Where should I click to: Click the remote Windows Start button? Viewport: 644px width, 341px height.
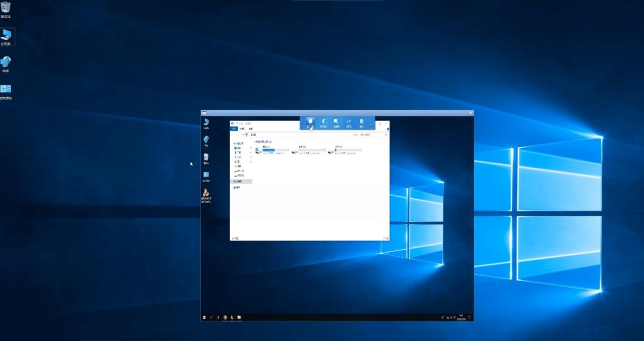click(x=204, y=317)
